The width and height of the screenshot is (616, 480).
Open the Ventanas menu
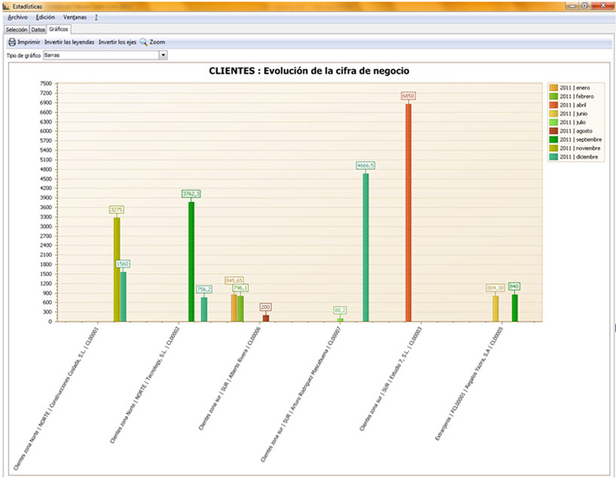[75, 17]
